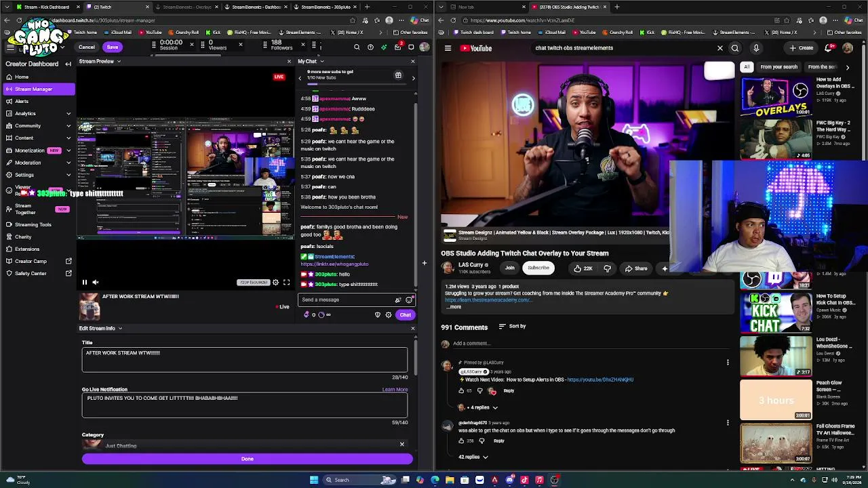Start YouTube voice search microphone
Viewport: 868px width, 488px height.
click(x=756, y=48)
